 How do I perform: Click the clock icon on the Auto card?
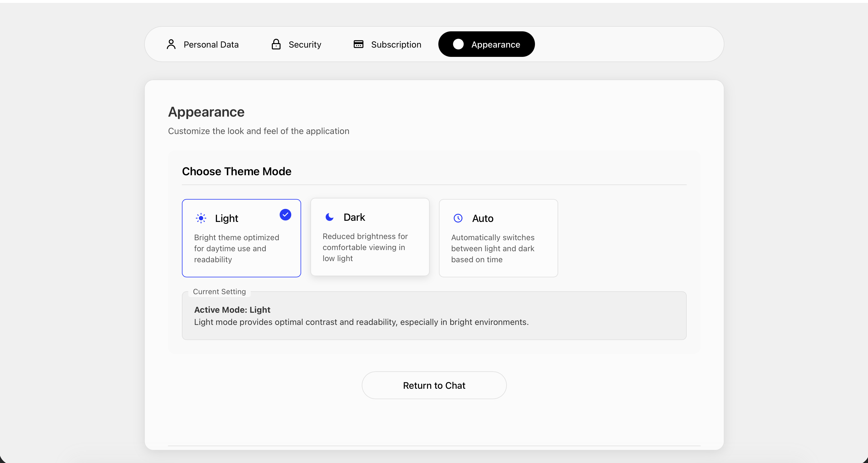tap(458, 218)
